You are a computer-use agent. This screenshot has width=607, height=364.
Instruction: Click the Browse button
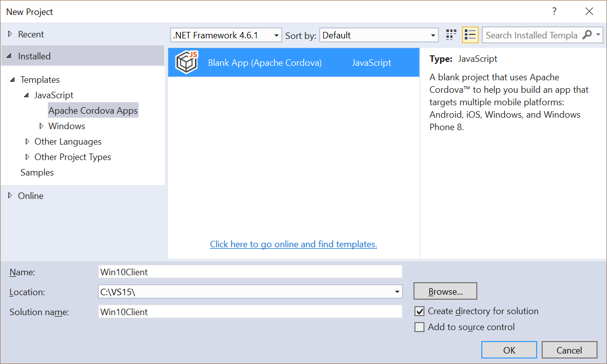(x=445, y=291)
